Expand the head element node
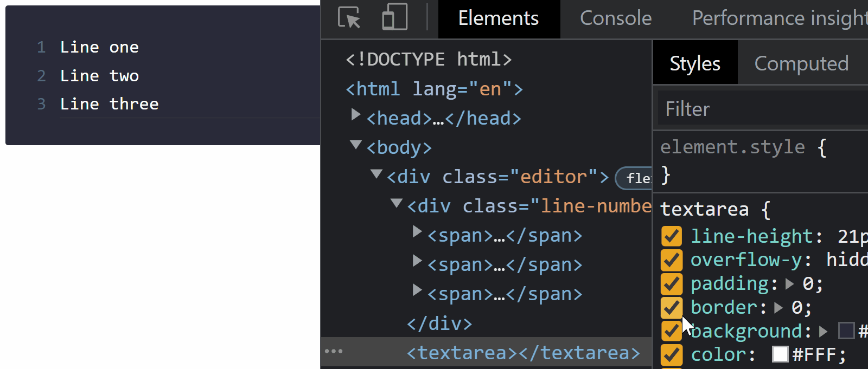The height and width of the screenshot is (369, 868). pos(356,115)
